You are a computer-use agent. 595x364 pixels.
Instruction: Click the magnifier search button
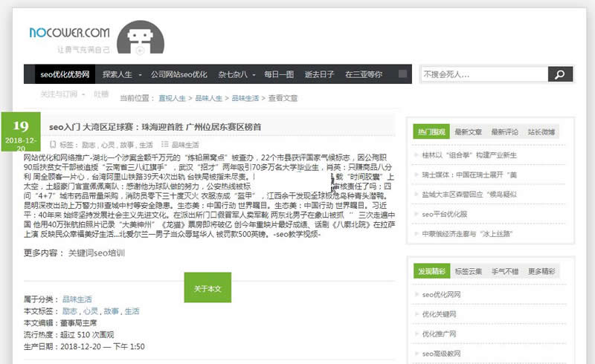tap(560, 74)
